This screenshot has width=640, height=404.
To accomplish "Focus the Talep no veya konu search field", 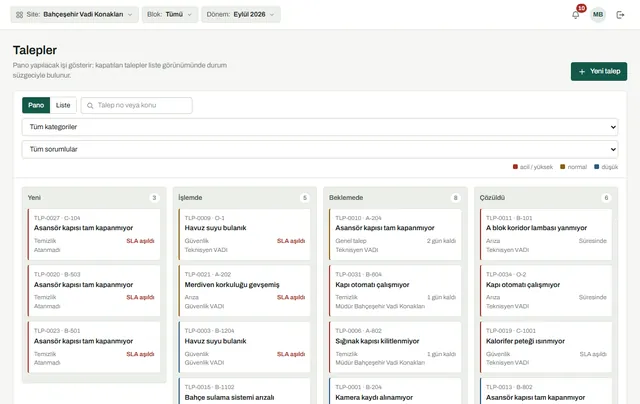I will coord(137,105).
